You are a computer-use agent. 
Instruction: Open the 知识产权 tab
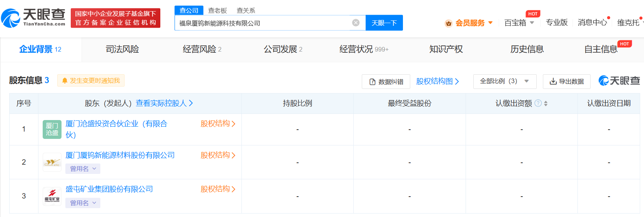point(446,49)
